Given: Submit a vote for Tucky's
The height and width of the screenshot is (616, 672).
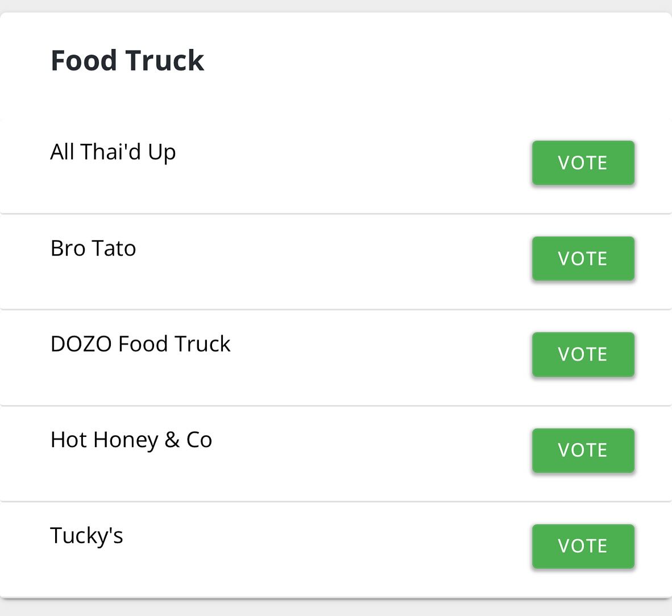Looking at the screenshot, I should (583, 546).
